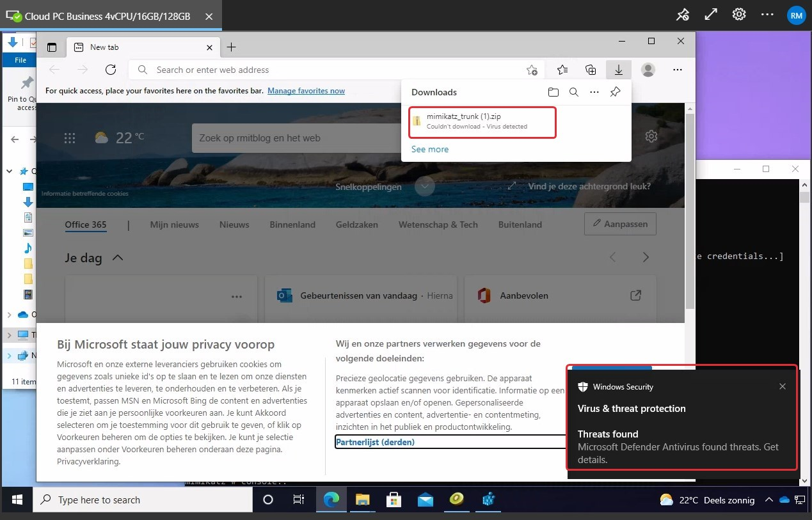Switch to the Wetenschap & Tech tab

(438, 225)
